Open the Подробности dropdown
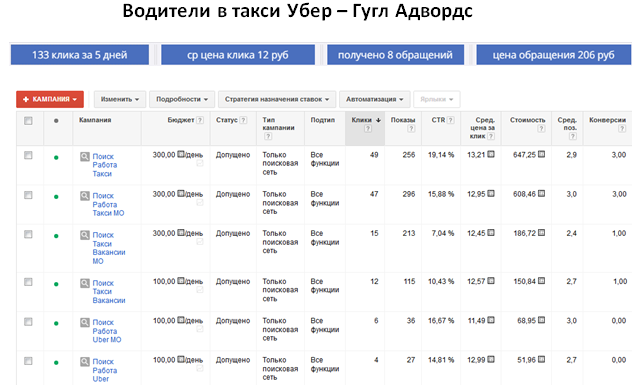The height and width of the screenshot is (386, 644). [182, 99]
